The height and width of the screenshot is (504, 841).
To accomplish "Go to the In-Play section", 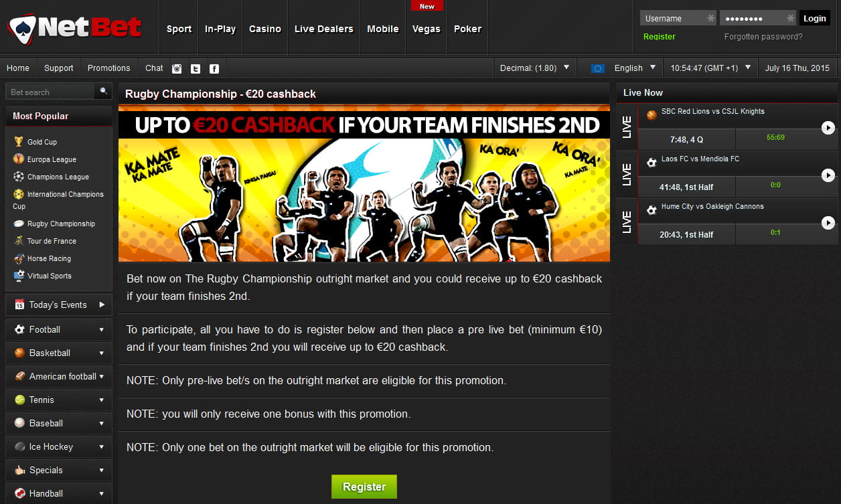I will click(x=220, y=29).
